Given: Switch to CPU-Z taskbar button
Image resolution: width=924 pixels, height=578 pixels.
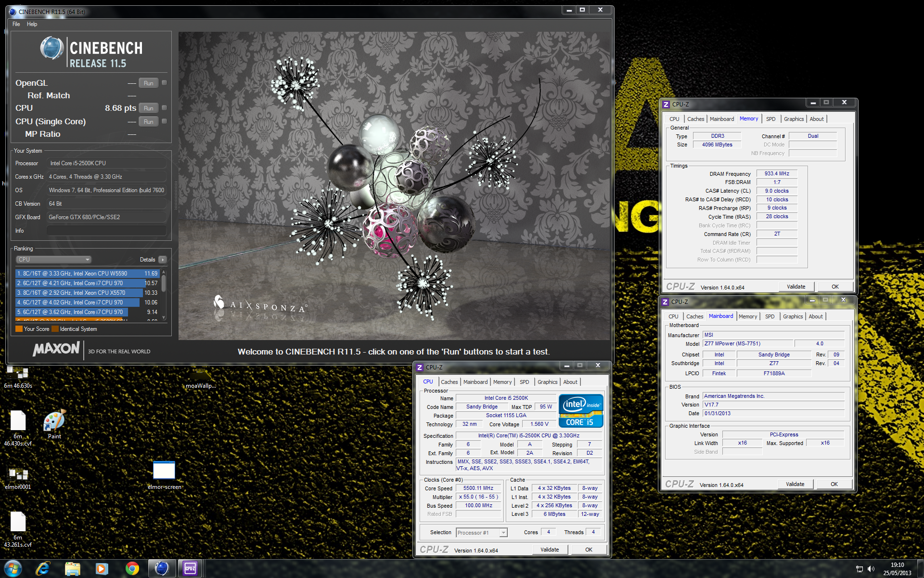Looking at the screenshot, I should tap(191, 568).
